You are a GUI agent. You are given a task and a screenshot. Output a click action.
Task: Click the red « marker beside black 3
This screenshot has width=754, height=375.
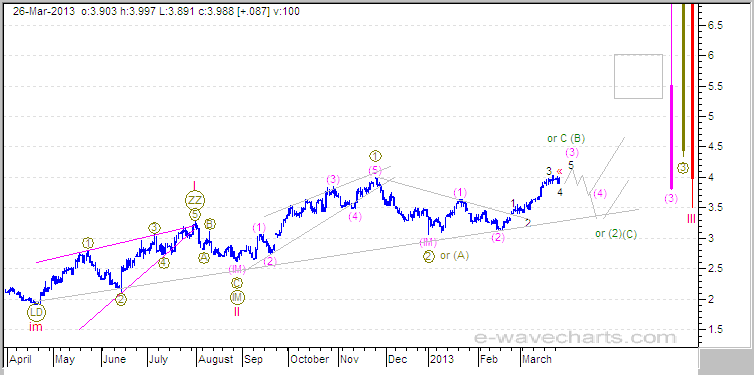(x=559, y=171)
